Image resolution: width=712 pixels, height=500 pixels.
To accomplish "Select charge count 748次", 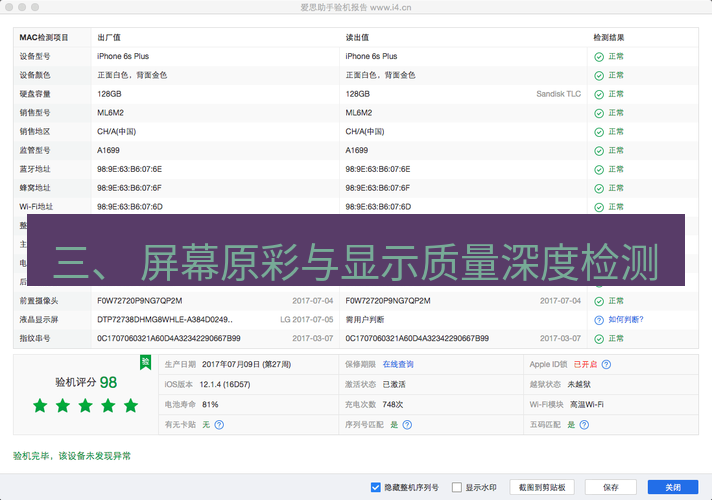I will [x=393, y=404].
